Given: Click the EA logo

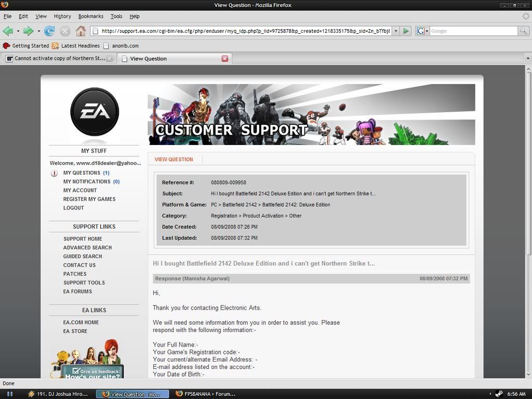Looking at the screenshot, I should point(95,112).
